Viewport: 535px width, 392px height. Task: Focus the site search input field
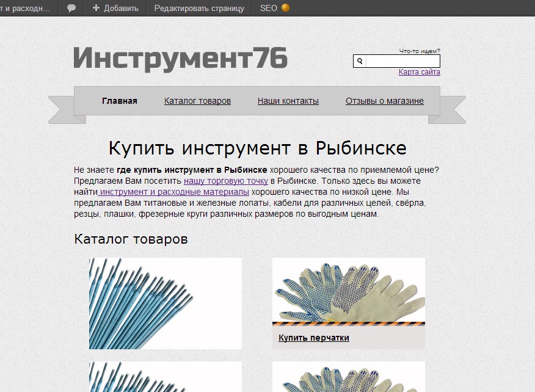402,62
